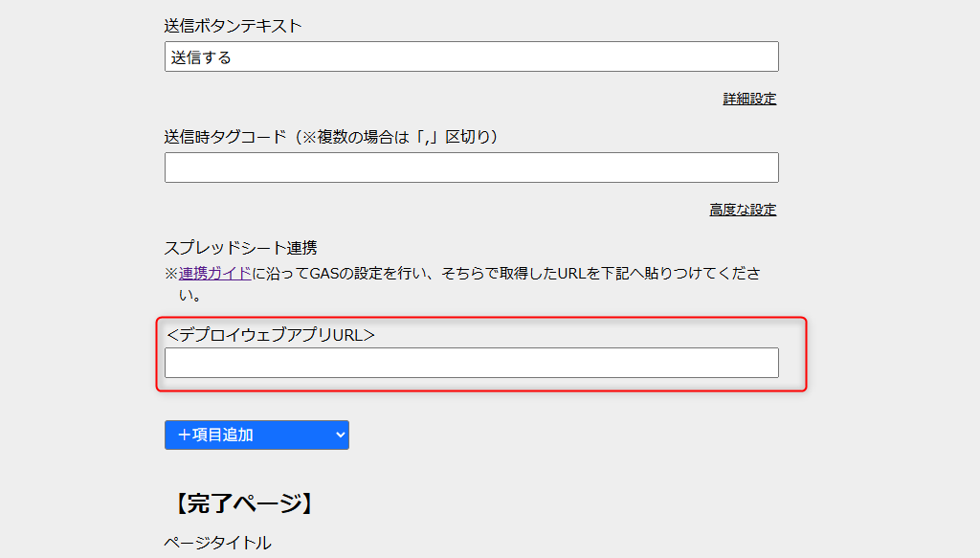Screen dimensions: 980x558
Task: Click the 送信する text inside the field
Action: coord(202,57)
